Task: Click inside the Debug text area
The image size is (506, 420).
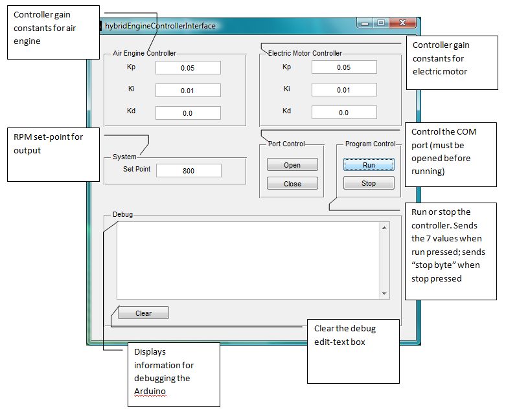Action: point(248,260)
